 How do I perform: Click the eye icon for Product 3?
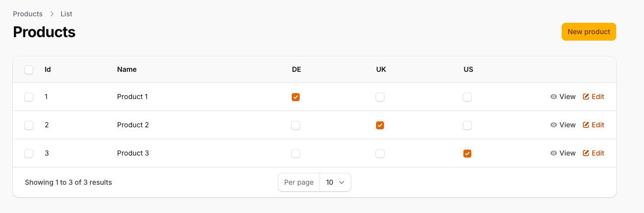point(554,154)
